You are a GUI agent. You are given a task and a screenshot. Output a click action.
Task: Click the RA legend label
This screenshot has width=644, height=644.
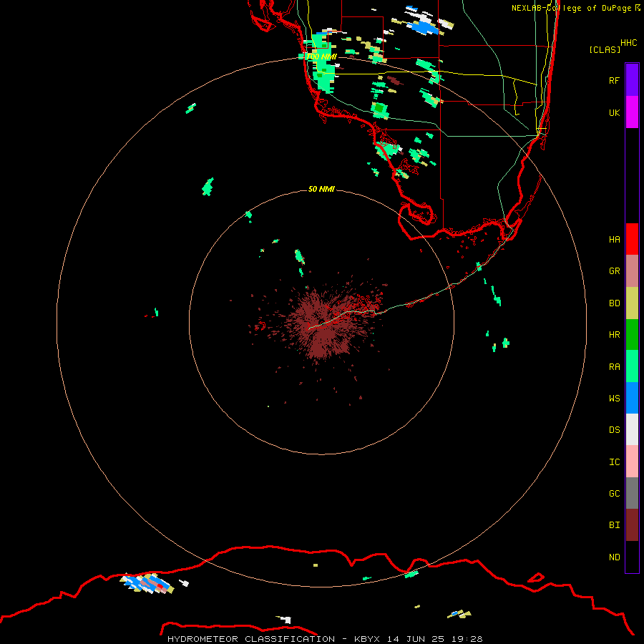click(614, 367)
